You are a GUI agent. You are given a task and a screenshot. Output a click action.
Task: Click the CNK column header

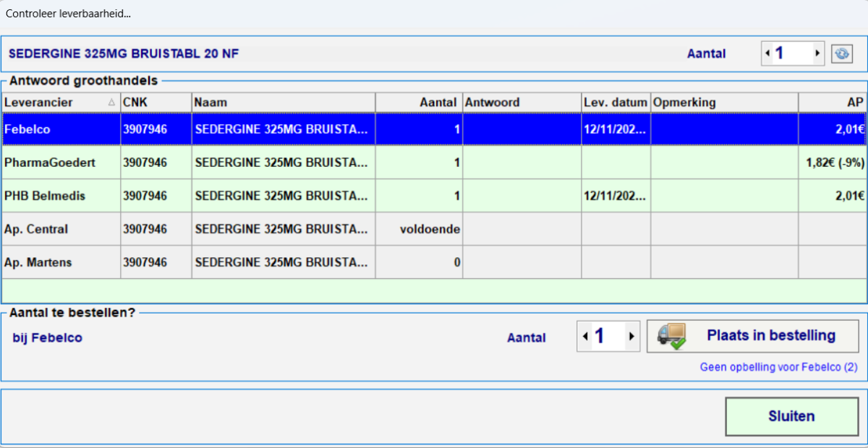tap(156, 103)
